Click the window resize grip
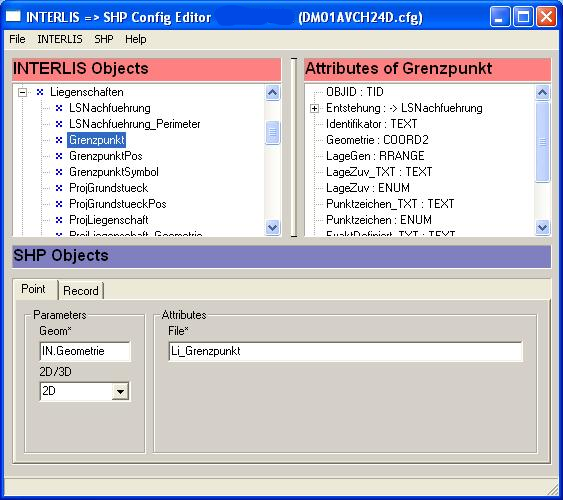563x500 pixels. pyautogui.click(x=552, y=490)
